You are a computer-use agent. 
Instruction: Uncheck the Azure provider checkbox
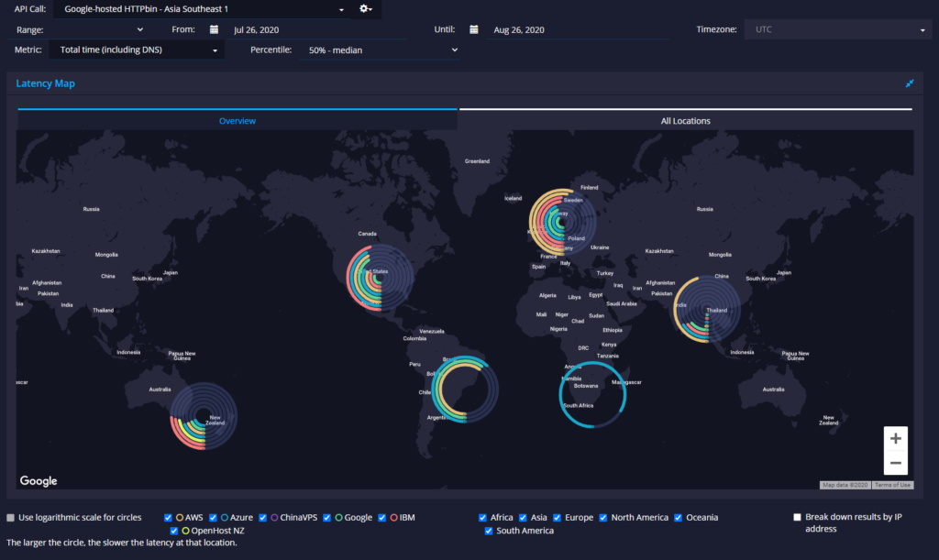tap(213, 518)
